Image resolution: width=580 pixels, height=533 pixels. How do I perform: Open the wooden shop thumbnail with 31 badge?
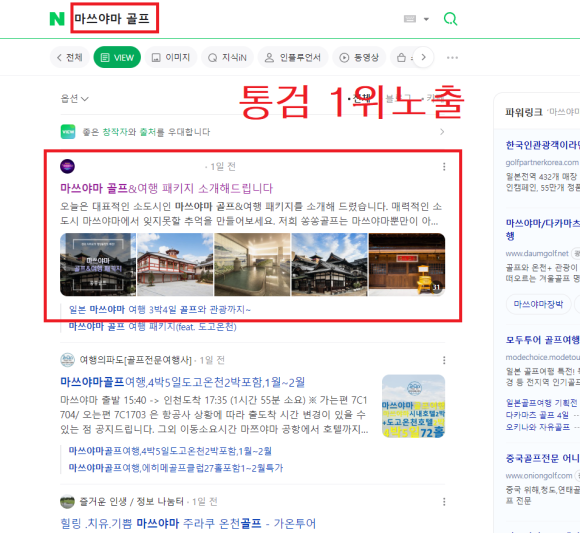(x=407, y=264)
